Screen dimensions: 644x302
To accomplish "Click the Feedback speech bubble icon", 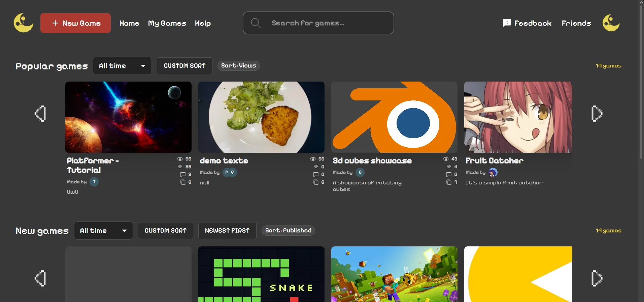I will tap(507, 23).
